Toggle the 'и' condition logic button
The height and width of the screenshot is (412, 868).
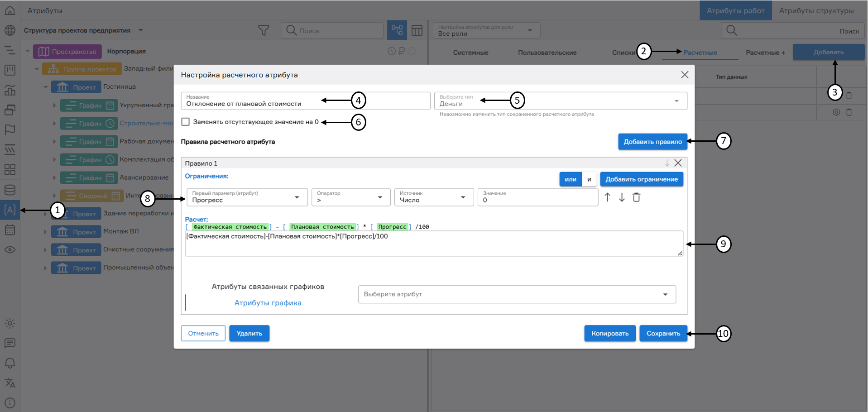(589, 179)
